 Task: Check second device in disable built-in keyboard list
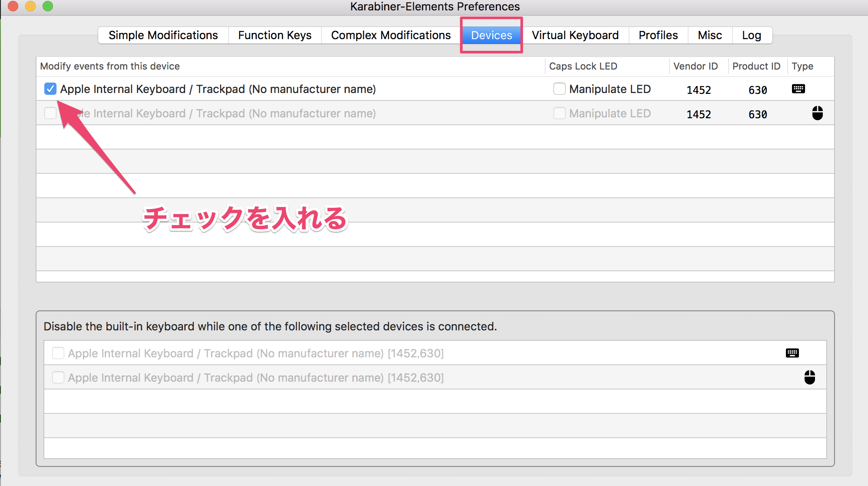58,377
